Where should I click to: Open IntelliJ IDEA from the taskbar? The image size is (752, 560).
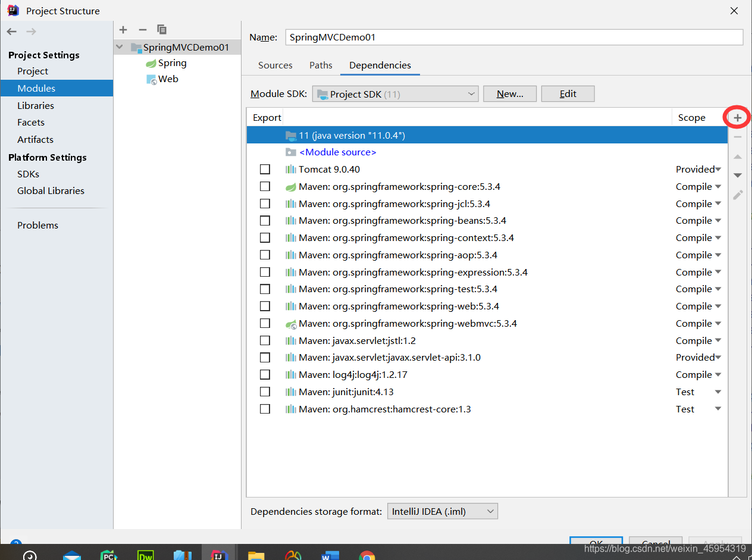click(219, 555)
